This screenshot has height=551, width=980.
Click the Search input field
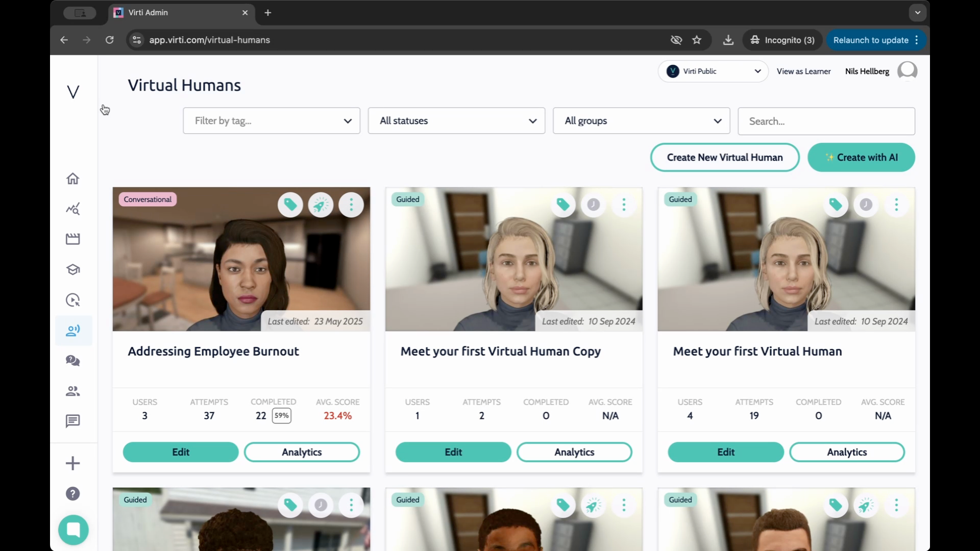(x=826, y=121)
